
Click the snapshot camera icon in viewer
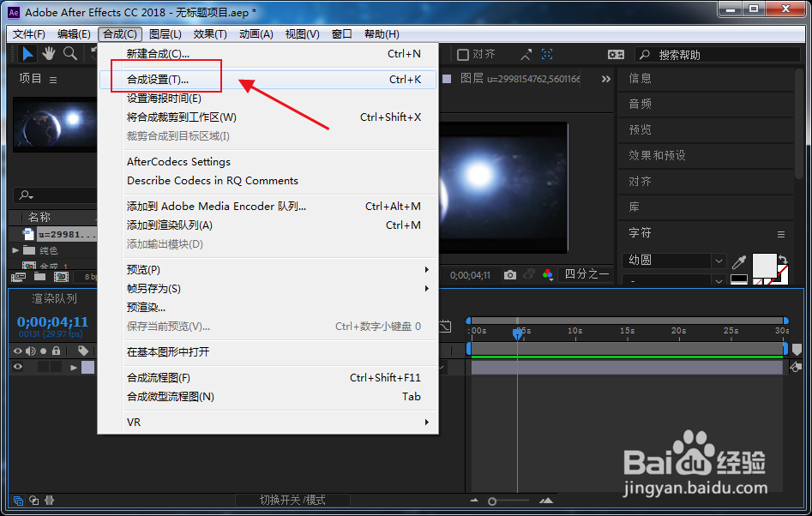(510, 275)
